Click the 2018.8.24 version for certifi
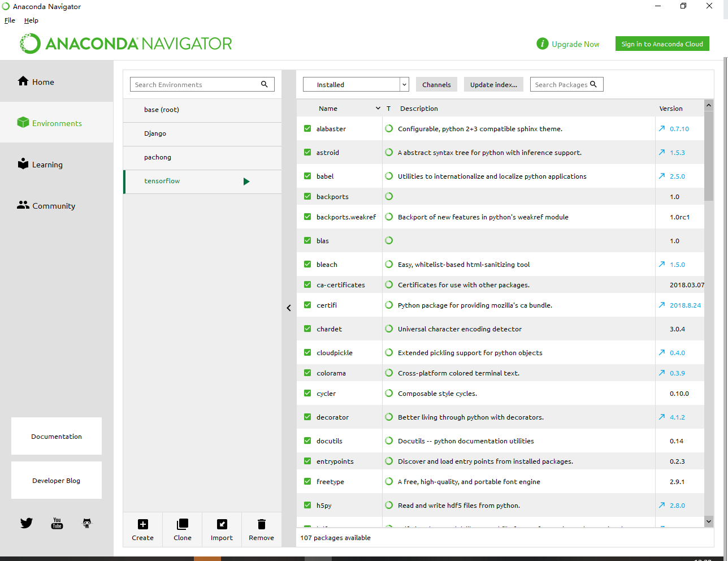 coord(685,305)
